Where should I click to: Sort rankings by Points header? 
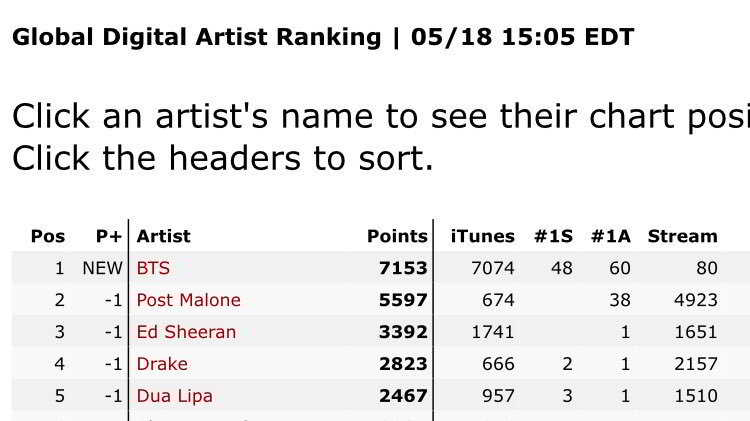[x=397, y=237]
